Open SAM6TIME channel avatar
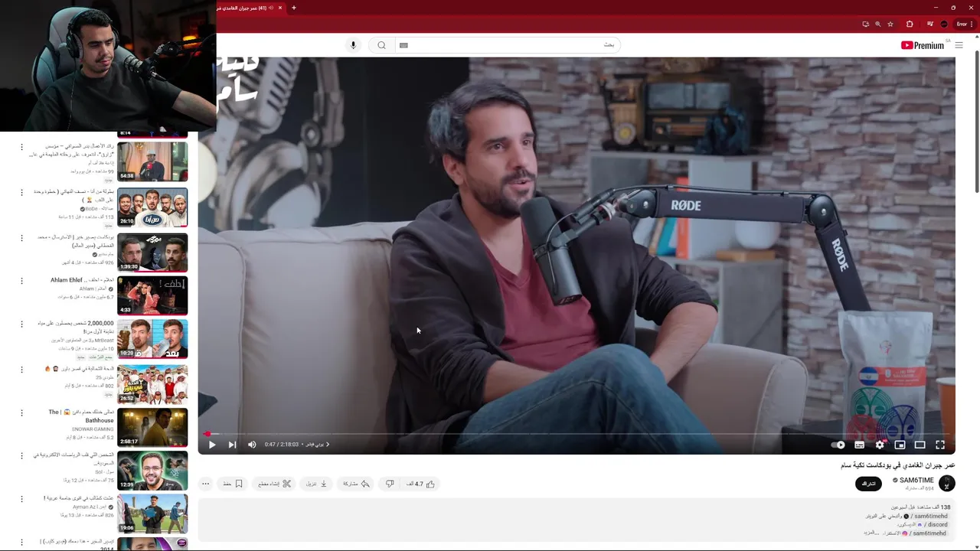The width and height of the screenshot is (980, 551). click(x=947, y=484)
